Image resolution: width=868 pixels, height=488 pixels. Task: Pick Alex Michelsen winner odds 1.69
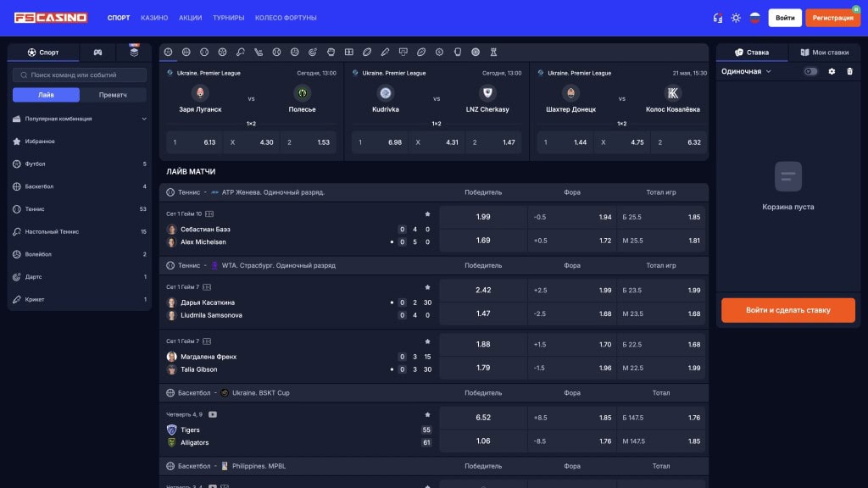click(x=483, y=240)
